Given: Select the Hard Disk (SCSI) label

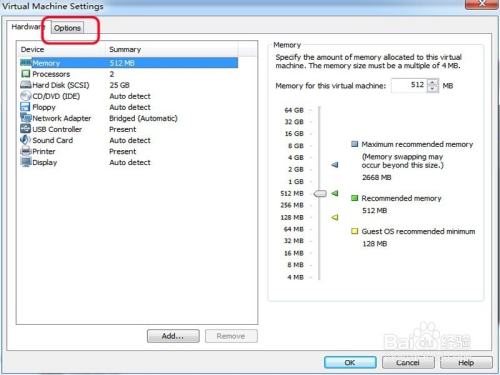Looking at the screenshot, I should 61,85.
